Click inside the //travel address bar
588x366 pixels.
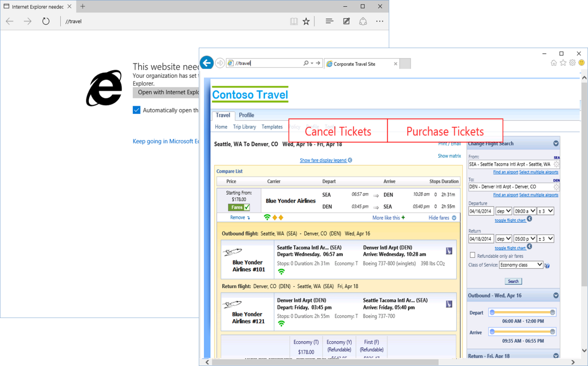269,63
